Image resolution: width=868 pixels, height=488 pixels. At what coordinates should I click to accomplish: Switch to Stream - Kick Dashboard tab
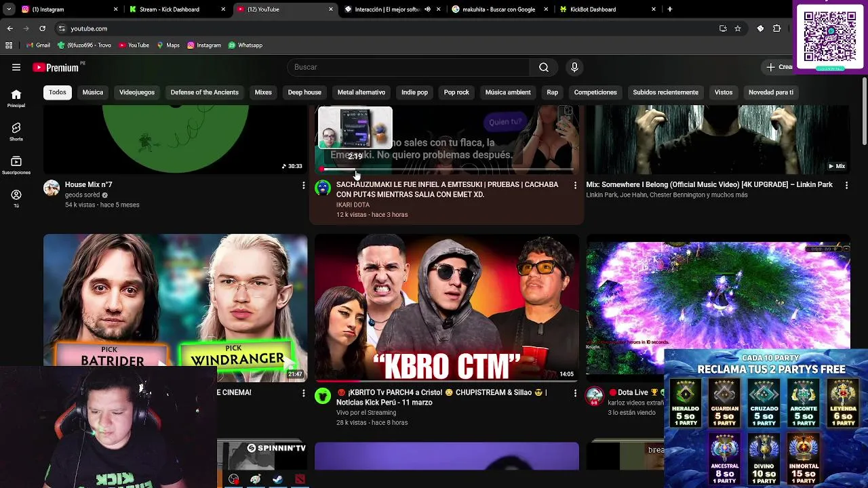[x=178, y=9]
